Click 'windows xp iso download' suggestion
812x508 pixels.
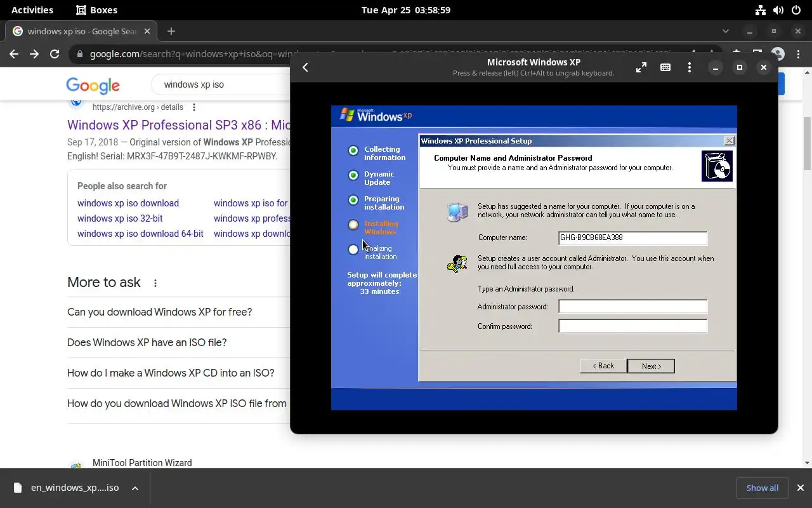(x=128, y=203)
